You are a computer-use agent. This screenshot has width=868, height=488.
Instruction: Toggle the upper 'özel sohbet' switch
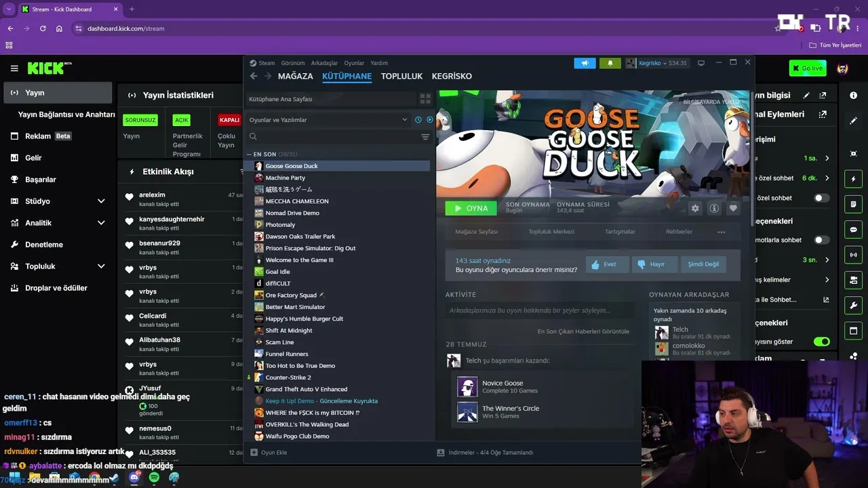pyautogui.click(x=821, y=198)
